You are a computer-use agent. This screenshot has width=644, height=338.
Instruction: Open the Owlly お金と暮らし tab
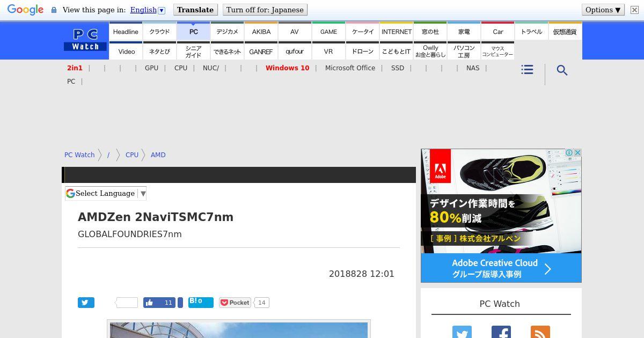tap(430, 52)
